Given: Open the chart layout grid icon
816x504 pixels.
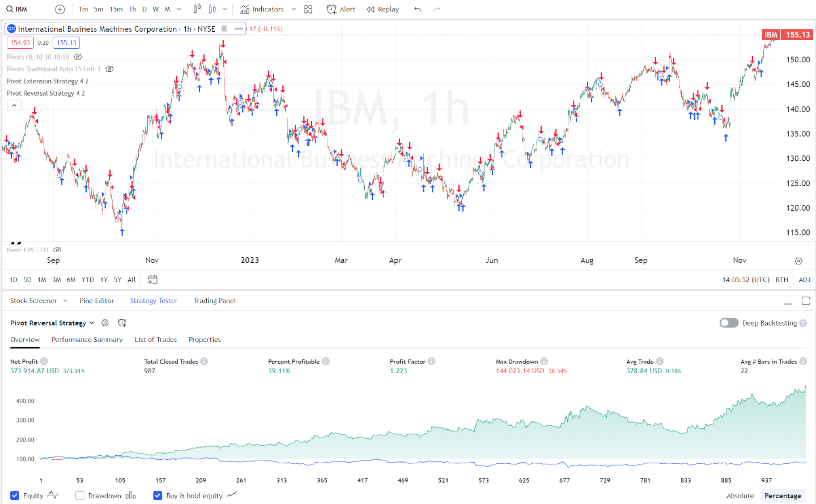Looking at the screenshot, I should point(308,9).
